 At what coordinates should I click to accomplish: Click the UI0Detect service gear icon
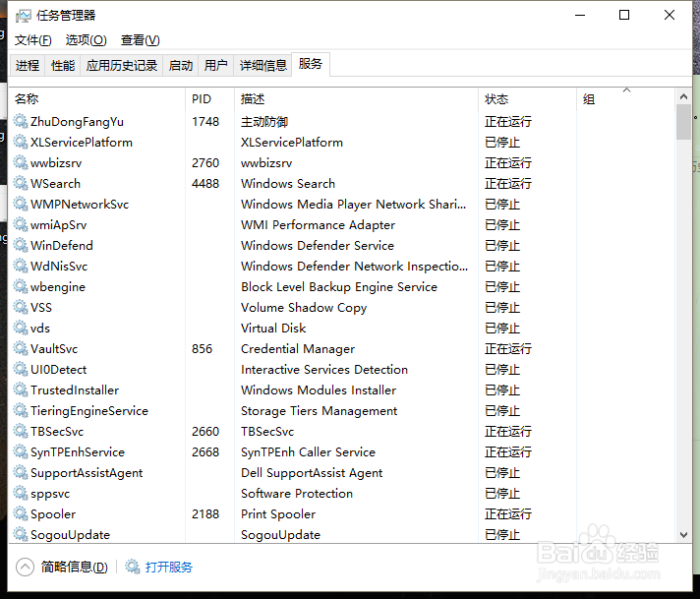pos(20,369)
